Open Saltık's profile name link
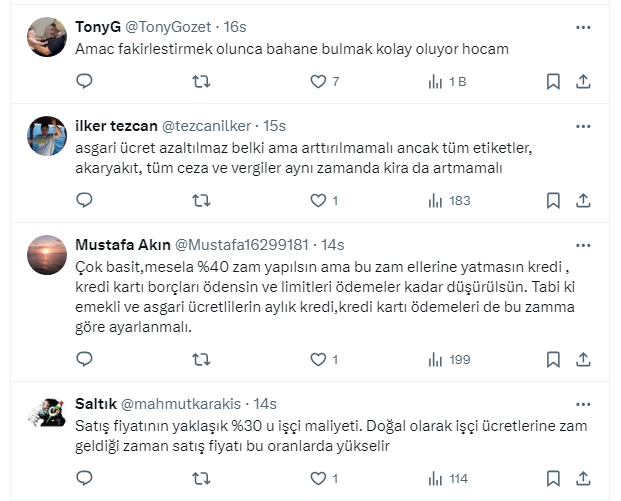This screenshot has width=621, height=501. [x=95, y=404]
